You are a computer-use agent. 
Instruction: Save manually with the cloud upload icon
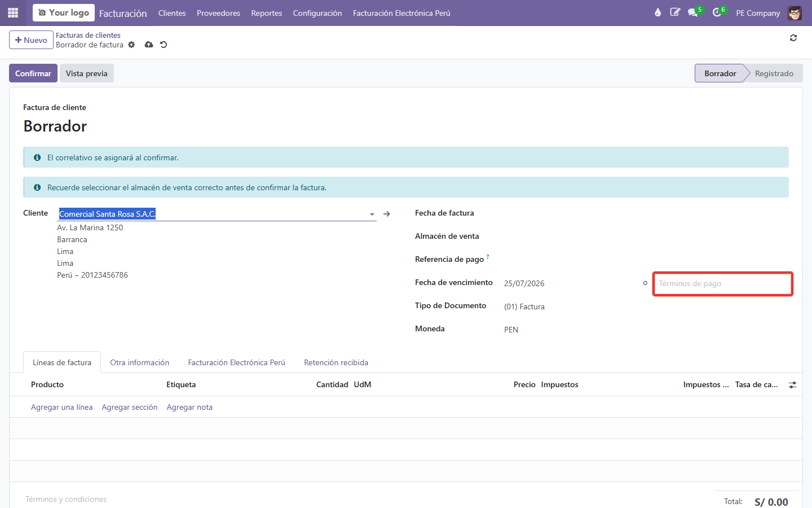pos(149,45)
